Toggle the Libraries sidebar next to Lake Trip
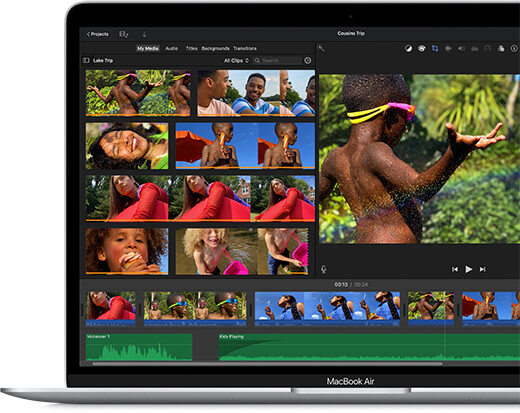Viewport: 520px width, 413px height. pos(86,60)
